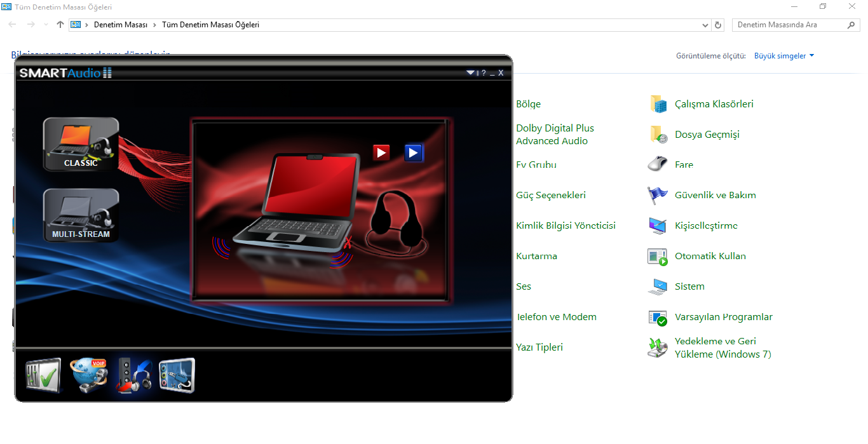
Task: Select the MULTI-STREAM audio mode
Action: pyautogui.click(x=81, y=215)
